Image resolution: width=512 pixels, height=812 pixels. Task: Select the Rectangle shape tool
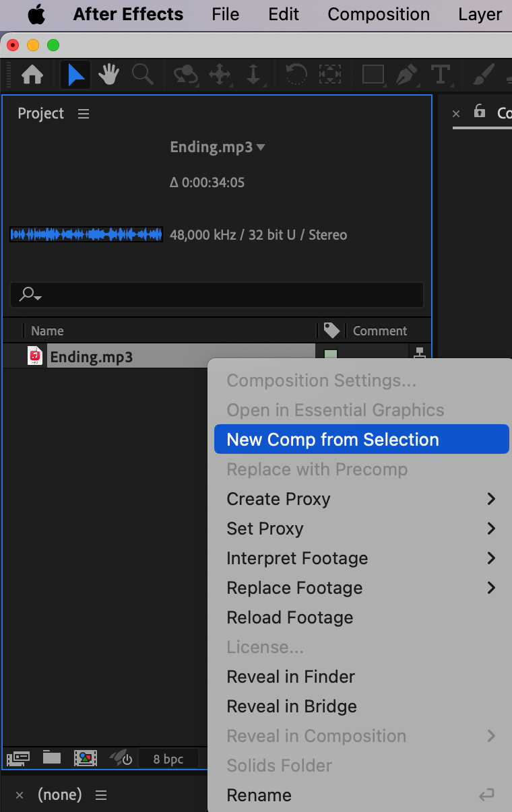pyautogui.click(x=373, y=75)
